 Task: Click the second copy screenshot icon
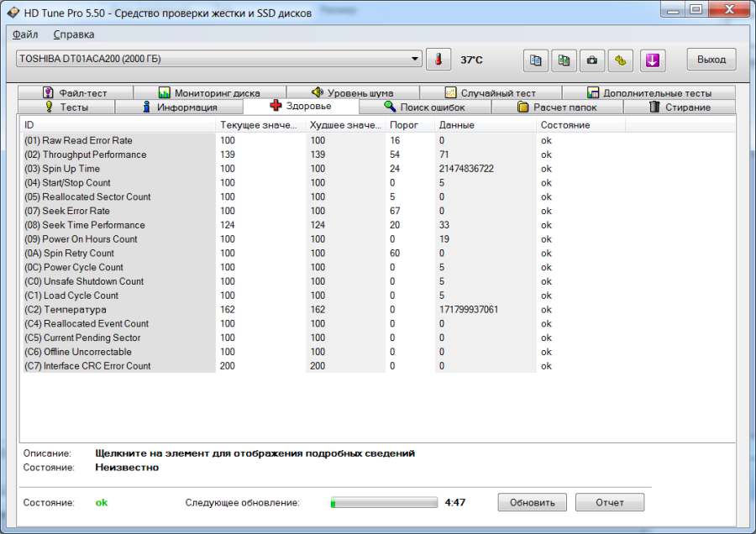pyautogui.click(x=564, y=60)
